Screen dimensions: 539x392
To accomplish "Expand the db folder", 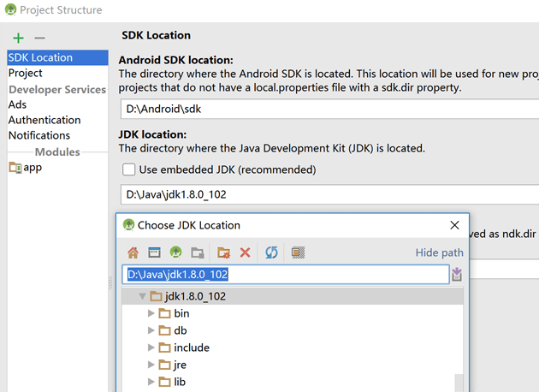I will click(151, 330).
